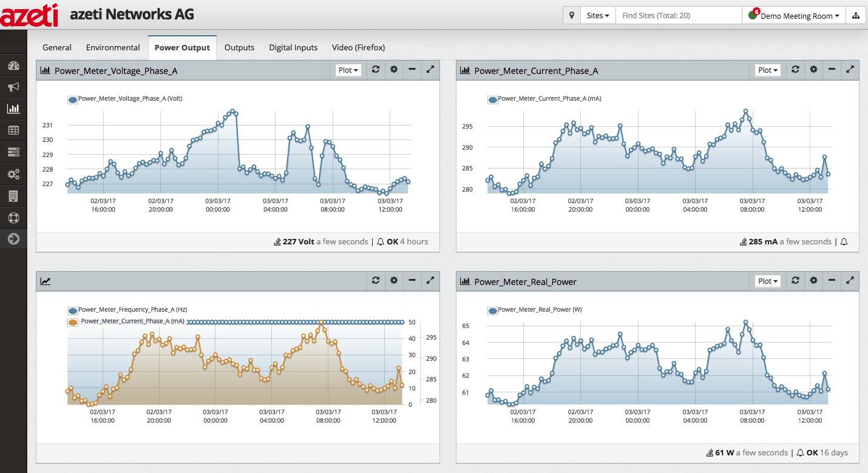This screenshot has width=868, height=473.
Task: Switch to the Digital Inputs tab
Action: 293,47
